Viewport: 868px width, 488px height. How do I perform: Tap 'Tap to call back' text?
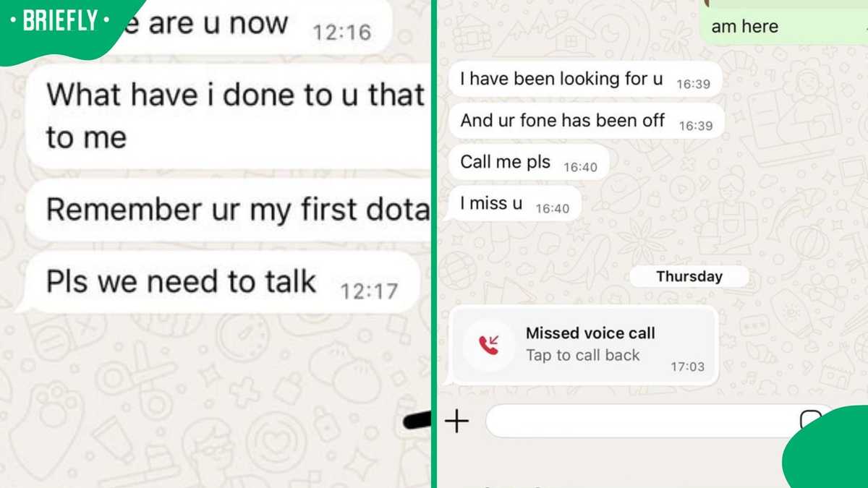coord(582,355)
